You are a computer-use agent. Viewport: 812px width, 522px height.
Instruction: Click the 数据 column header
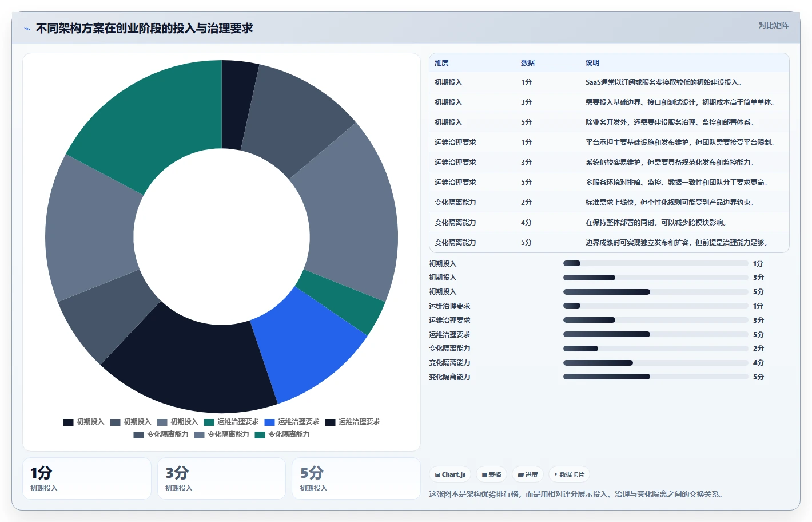tap(527, 63)
